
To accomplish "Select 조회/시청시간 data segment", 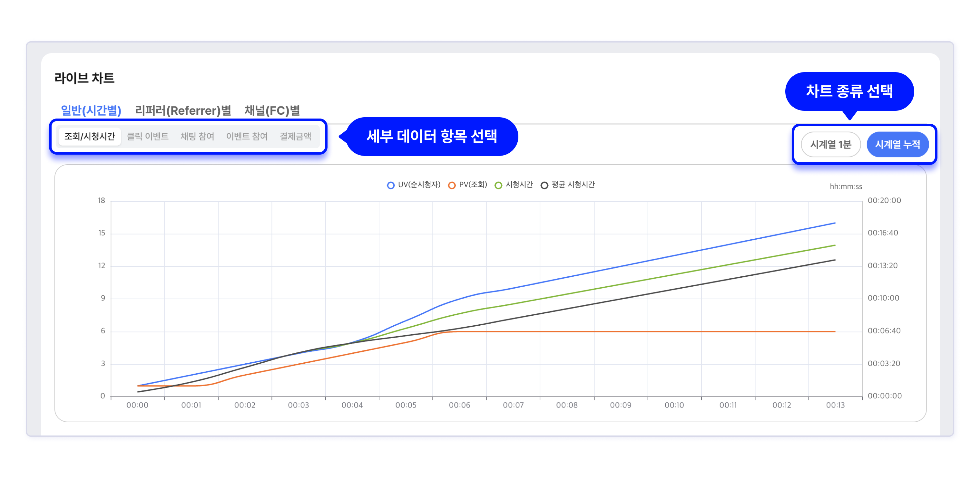I will pos(89,136).
